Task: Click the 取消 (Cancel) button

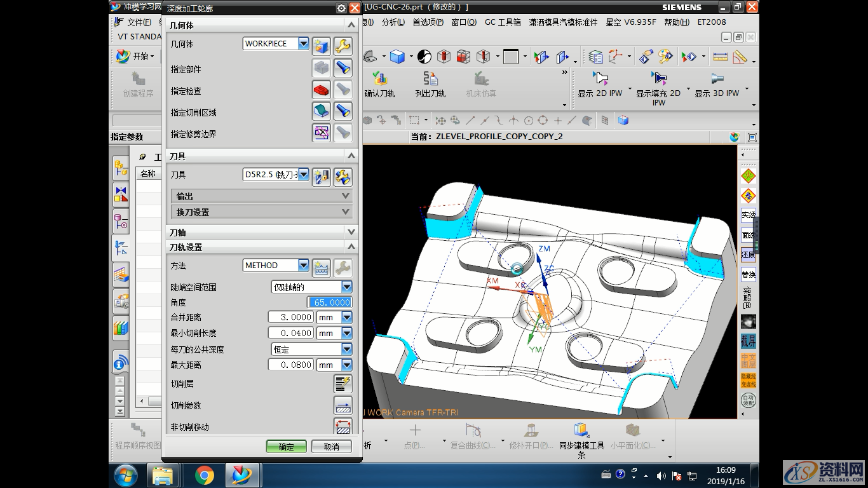Action: click(331, 447)
